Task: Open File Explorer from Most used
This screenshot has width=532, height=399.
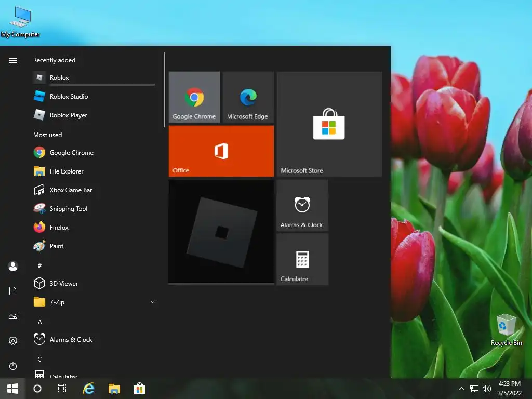Action: click(94, 171)
